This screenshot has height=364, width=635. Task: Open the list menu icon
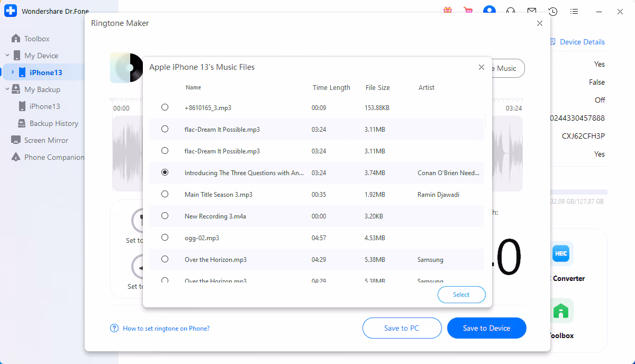pyautogui.click(x=574, y=11)
